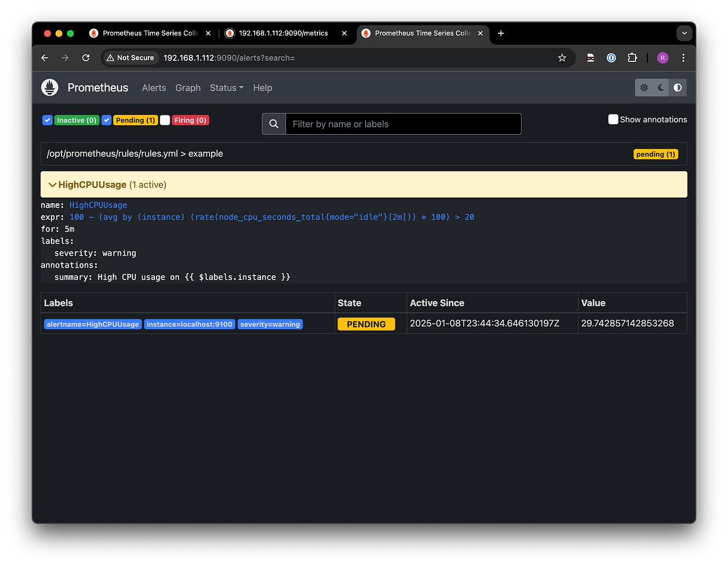
Task: Switch to light theme sun icon
Action: click(644, 88)
